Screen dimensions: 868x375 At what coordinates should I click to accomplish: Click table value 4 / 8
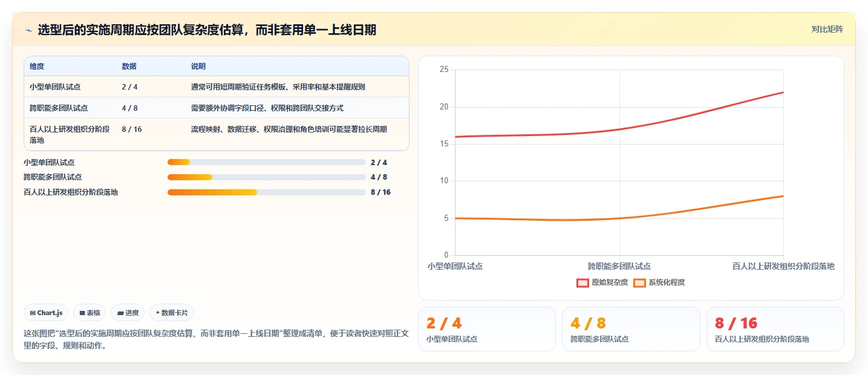(x=129, y=108)
